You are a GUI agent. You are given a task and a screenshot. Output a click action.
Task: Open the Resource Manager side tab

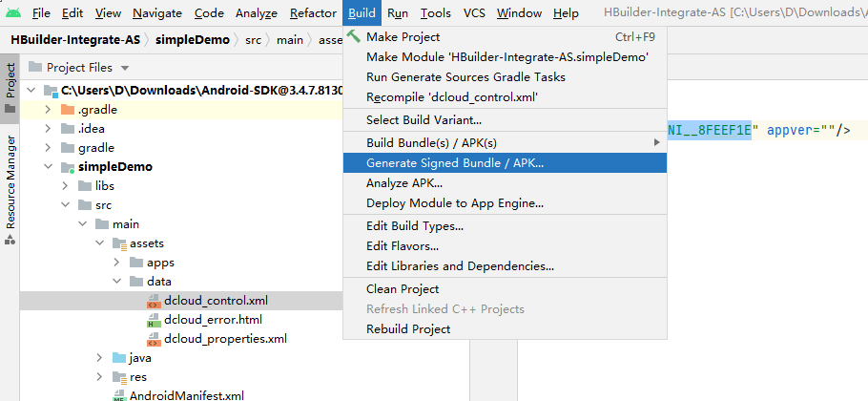(x=10, y=181)
